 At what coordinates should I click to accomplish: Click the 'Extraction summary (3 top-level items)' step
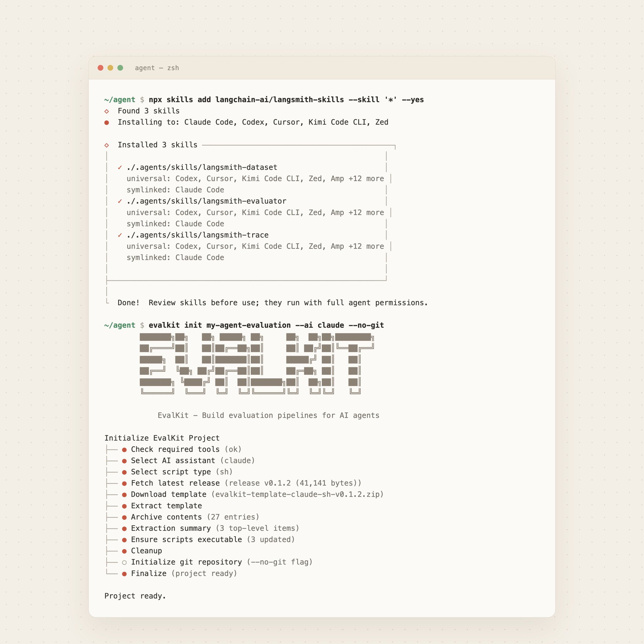click(215, 529)
